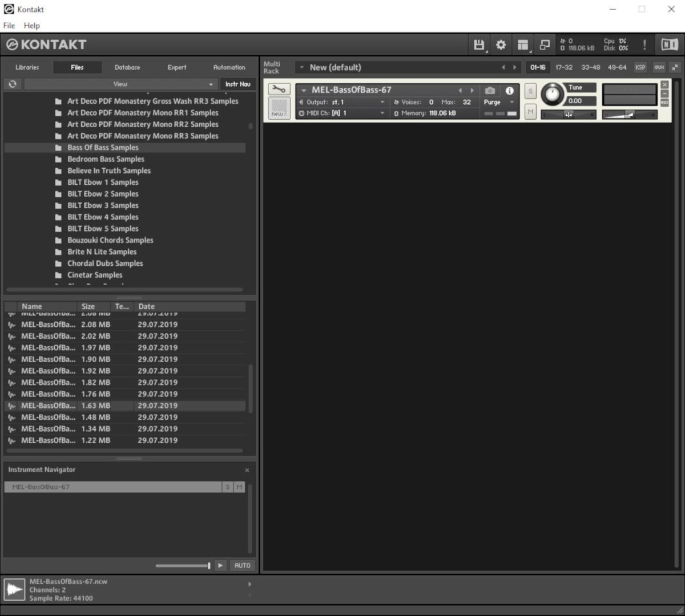Select the 1.48 MB MEL-BassOfBa sample
This screenshot has width=685, height=616.
point(125,417)
